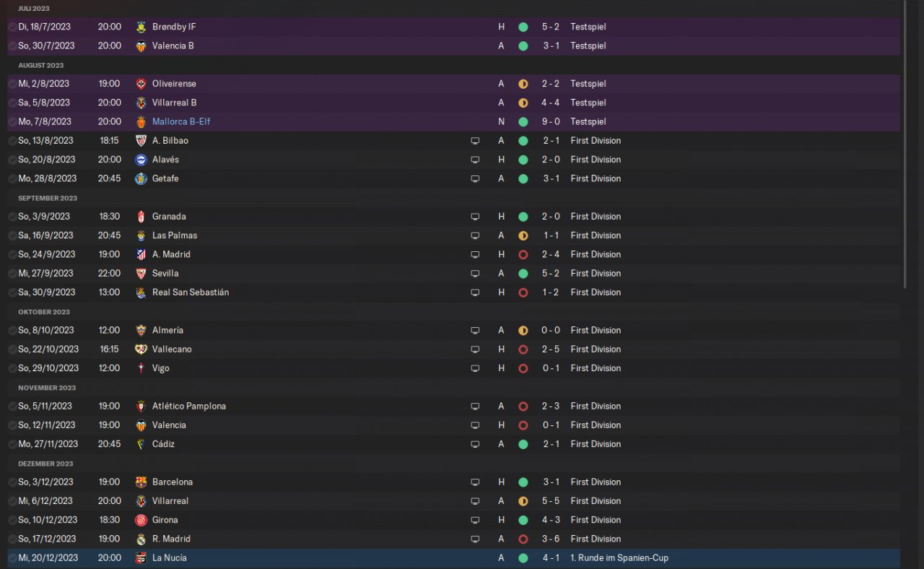Toggle the checkmark beside So, 3/9/2023
This screenshot has height=569, width=924.
(x=12, y=217)
